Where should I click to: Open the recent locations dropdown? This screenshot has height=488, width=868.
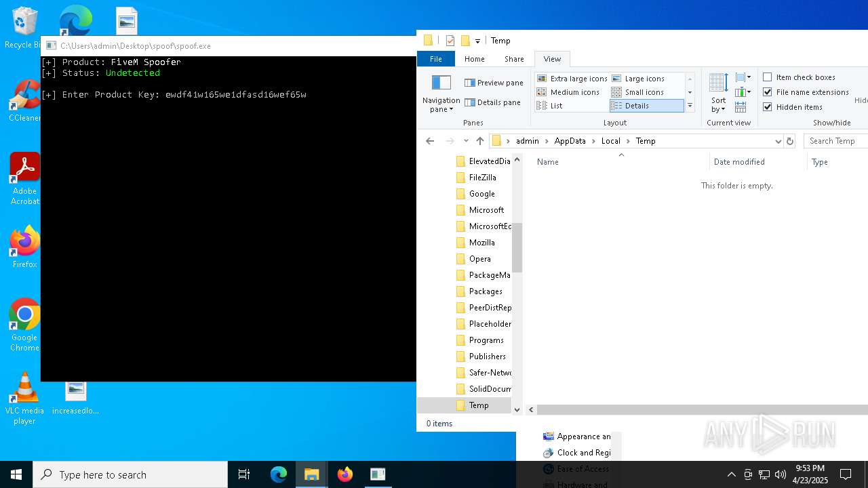(466, 141)
